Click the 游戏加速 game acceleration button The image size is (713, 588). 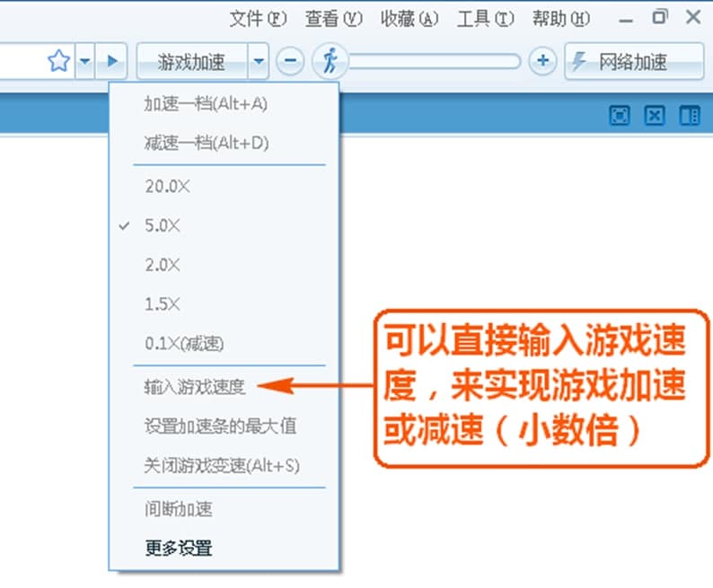(x=191, y=62)
